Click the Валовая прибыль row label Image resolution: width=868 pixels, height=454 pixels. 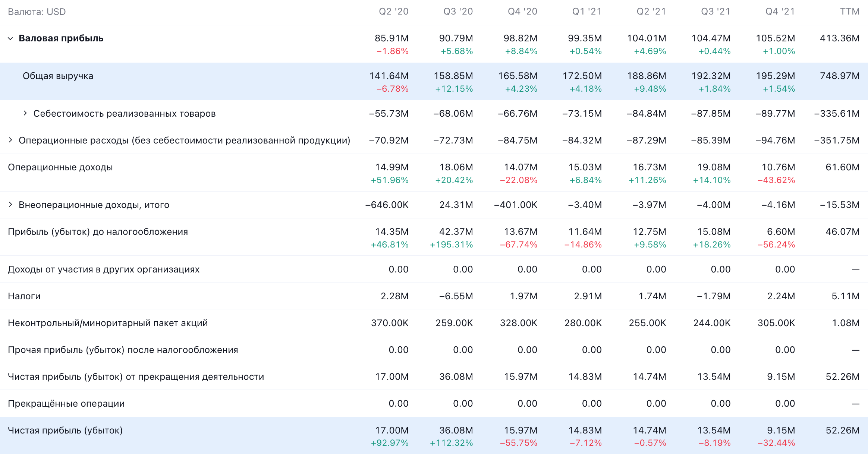pyautogui.click(x=61, y=38)
